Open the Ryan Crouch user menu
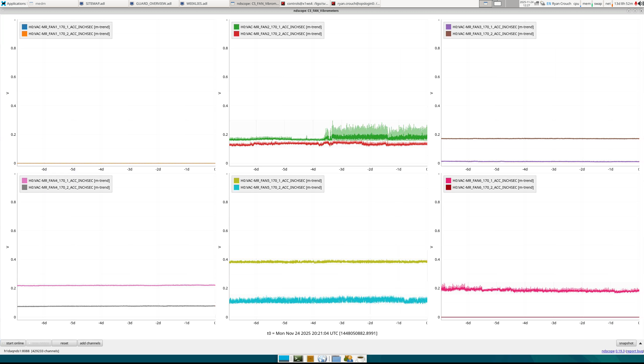Viewport: 644px width, 364px height. (561, 4)
